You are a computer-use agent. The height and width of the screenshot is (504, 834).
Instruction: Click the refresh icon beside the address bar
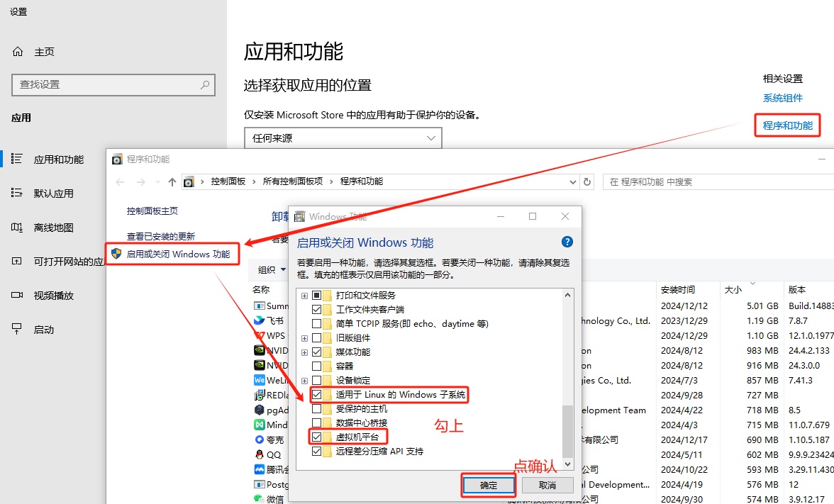click(x=586, y=182)
